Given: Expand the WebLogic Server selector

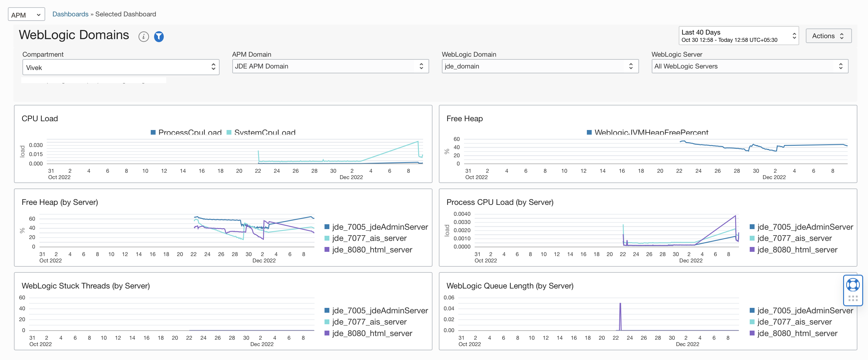Looking at the screenshot, I should click(x=749, y=66).
